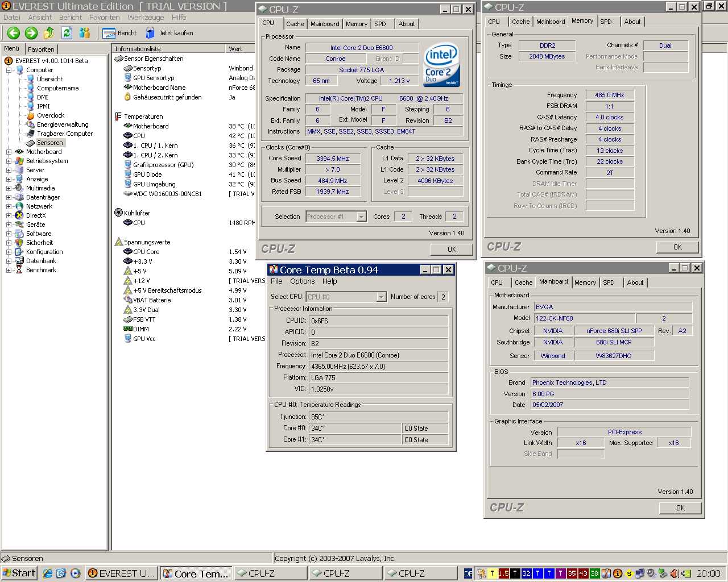Click the Jetzt kaufen shopping bag icon
728x582 pixels.
[150, 33]
